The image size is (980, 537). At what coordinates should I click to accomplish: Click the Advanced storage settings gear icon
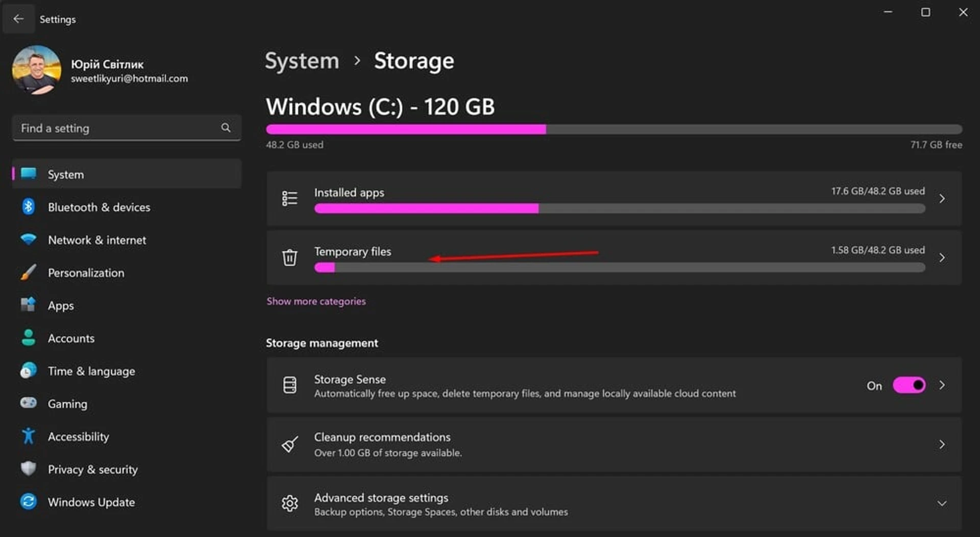[289, 503]
